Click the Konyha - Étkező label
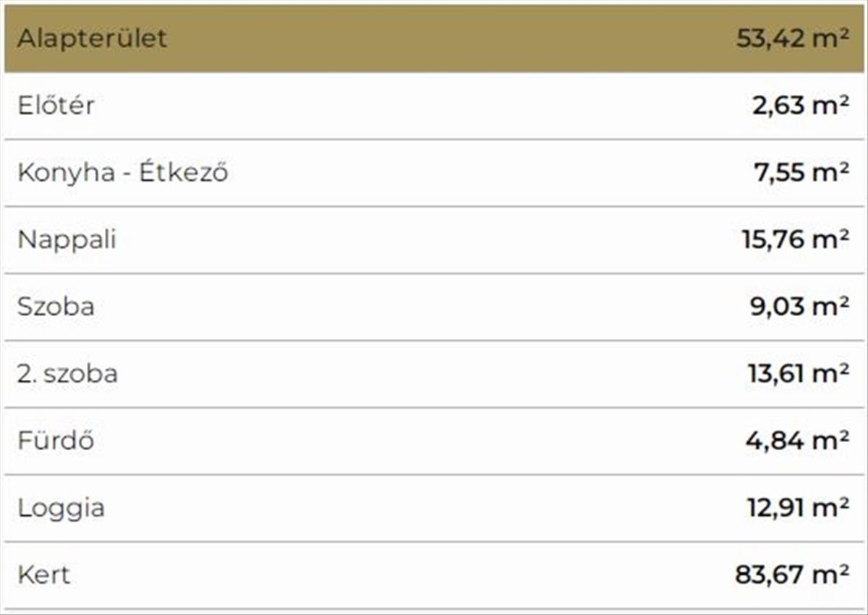Image resolution: width=868 pixels, height=615 pixels. tap(122, 173)
